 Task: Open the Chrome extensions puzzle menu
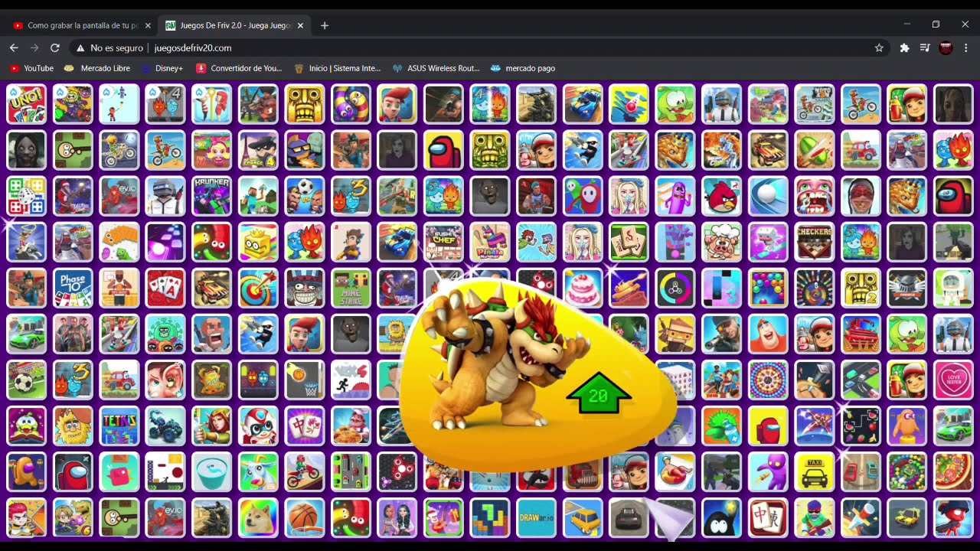904,47
